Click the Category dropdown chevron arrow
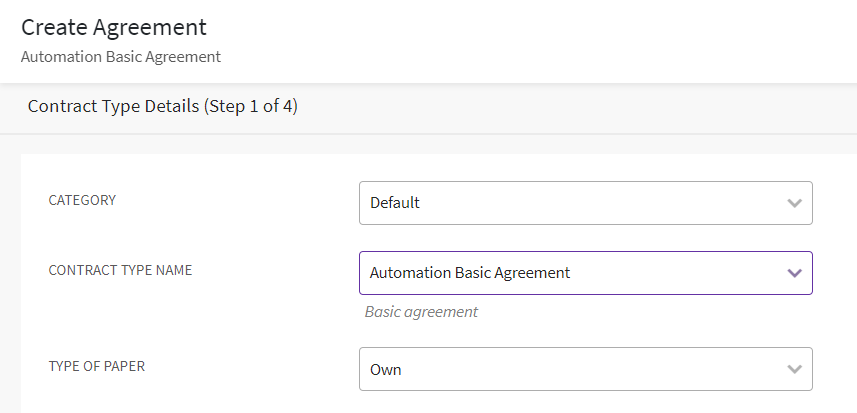This screenshot has width=857, height=413. pos(794,203)
